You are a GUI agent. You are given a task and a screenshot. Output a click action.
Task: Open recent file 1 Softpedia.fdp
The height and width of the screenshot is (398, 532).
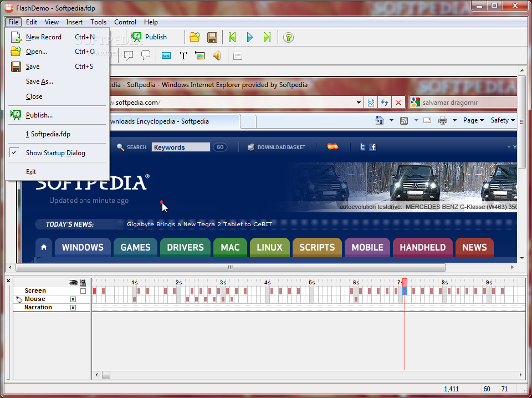[x=57, y=134]
